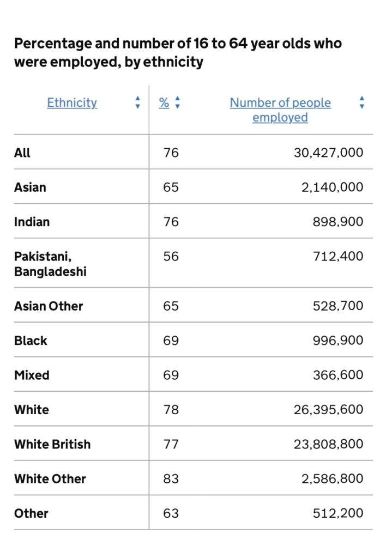Click the 26,395,600 value in White row
392x558 pixels.
click(328, 410)
